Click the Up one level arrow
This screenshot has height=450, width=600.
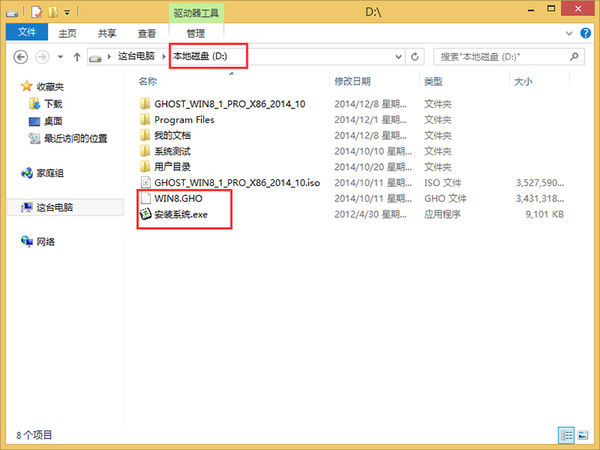(x=75, y=56)
